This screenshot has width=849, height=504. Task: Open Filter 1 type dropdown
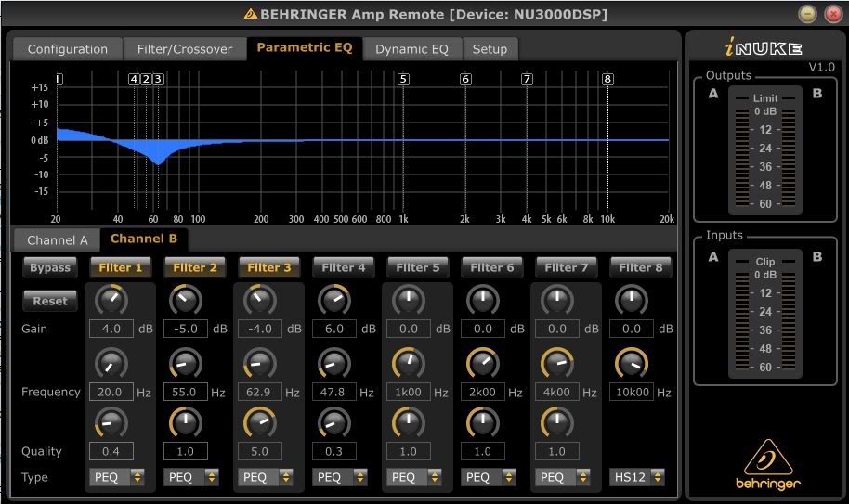(x=116, y=477)
